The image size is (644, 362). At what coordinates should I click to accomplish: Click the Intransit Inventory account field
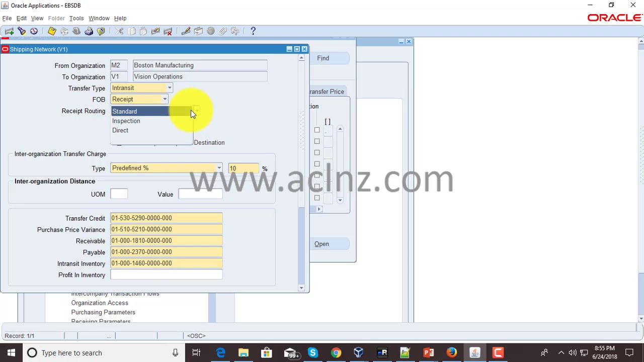(167, 263)
